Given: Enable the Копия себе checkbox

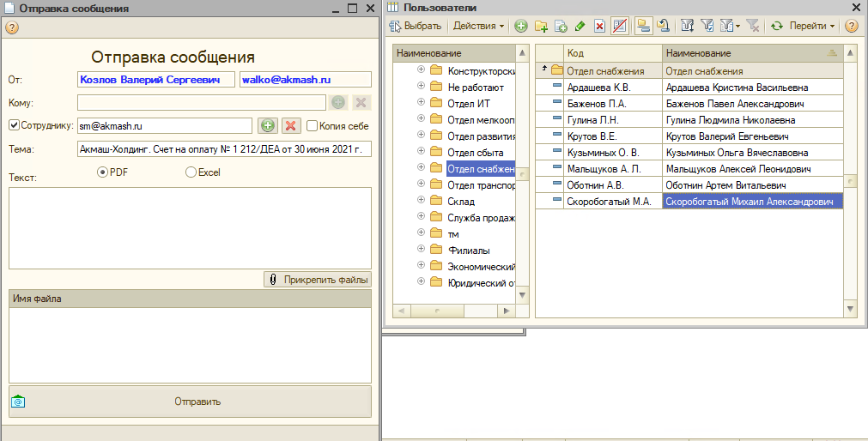Looking at the screenshot, I should (312, 125).
